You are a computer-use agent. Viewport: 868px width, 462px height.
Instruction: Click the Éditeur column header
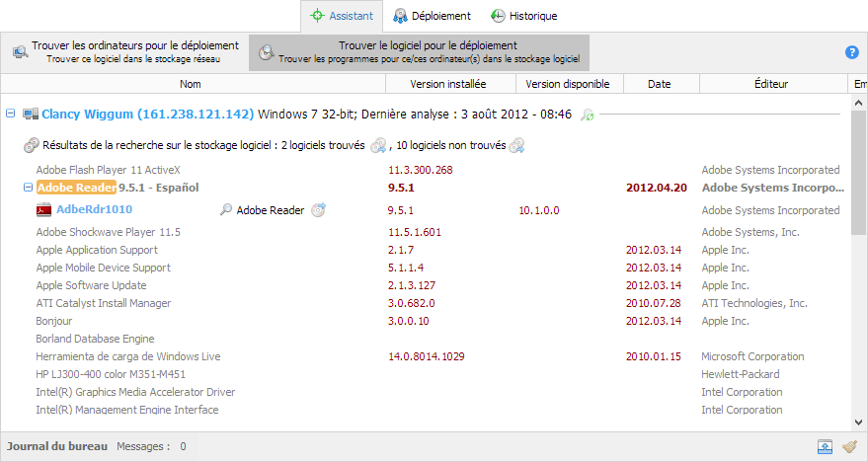click(x=770, y=84)
